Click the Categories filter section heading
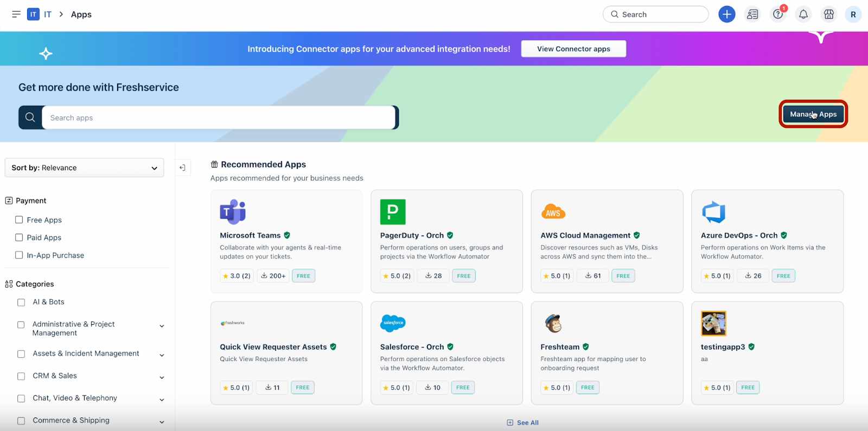This screenshot has height=431, width=868. click(x=35, y=284)
